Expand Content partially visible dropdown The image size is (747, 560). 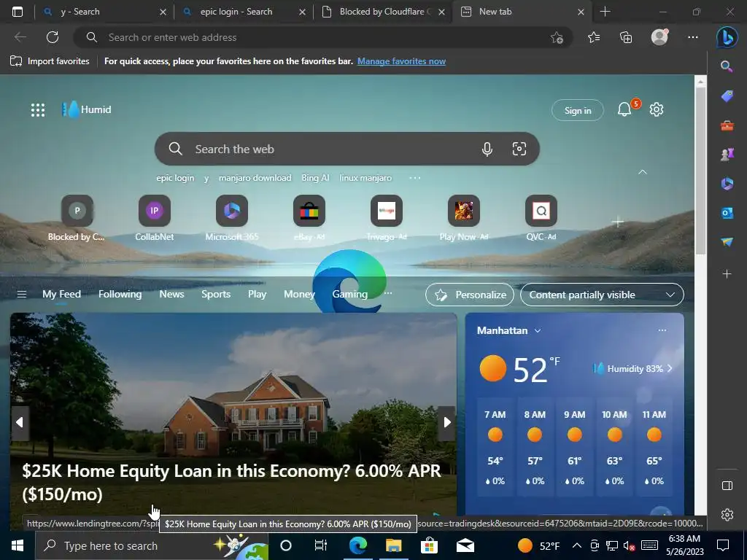(602, 295)
